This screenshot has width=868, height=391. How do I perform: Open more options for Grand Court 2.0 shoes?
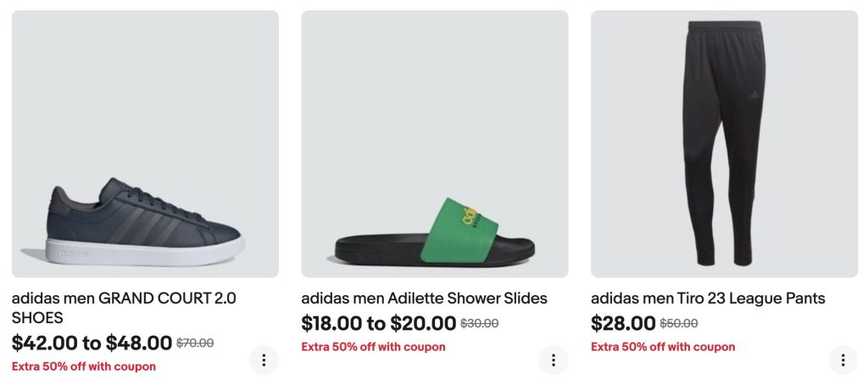264,360
